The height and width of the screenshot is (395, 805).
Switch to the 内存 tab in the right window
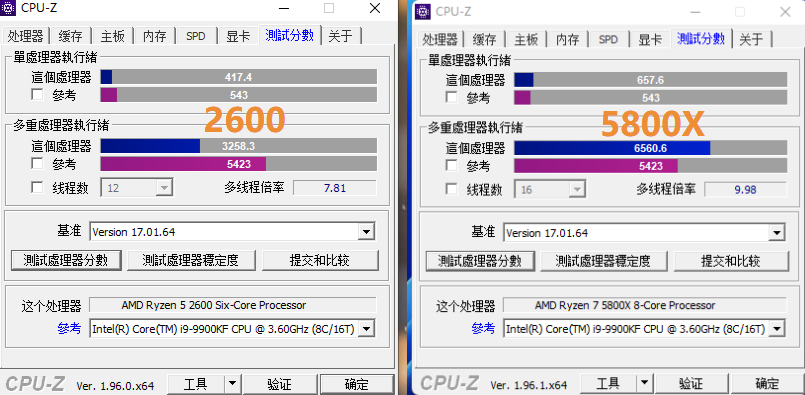click(568, 39)
